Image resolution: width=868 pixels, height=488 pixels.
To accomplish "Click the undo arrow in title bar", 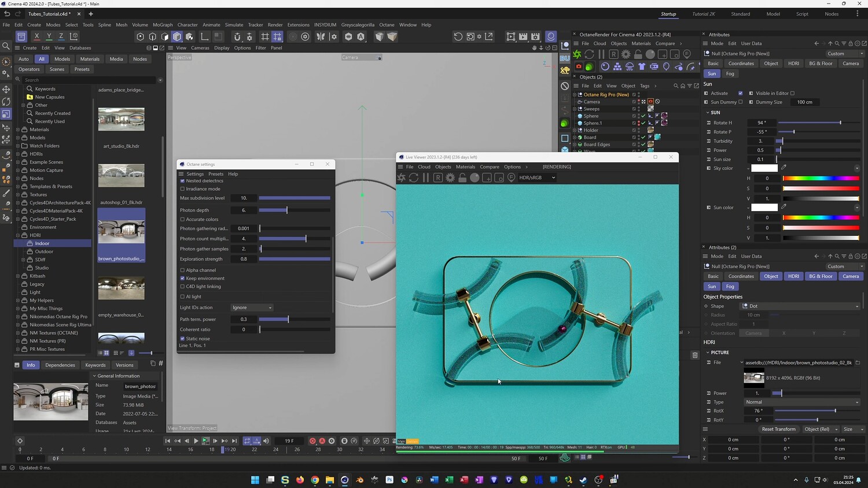I will (7, 14).
